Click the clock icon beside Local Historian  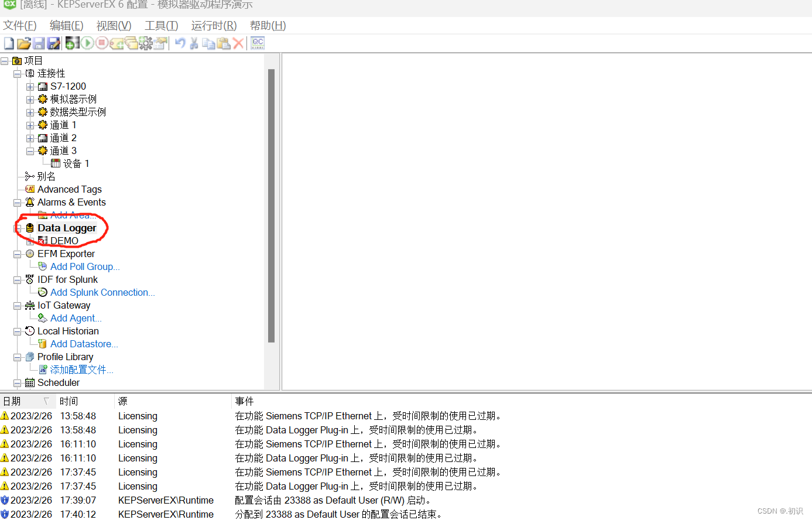click(x=30, y=331)
